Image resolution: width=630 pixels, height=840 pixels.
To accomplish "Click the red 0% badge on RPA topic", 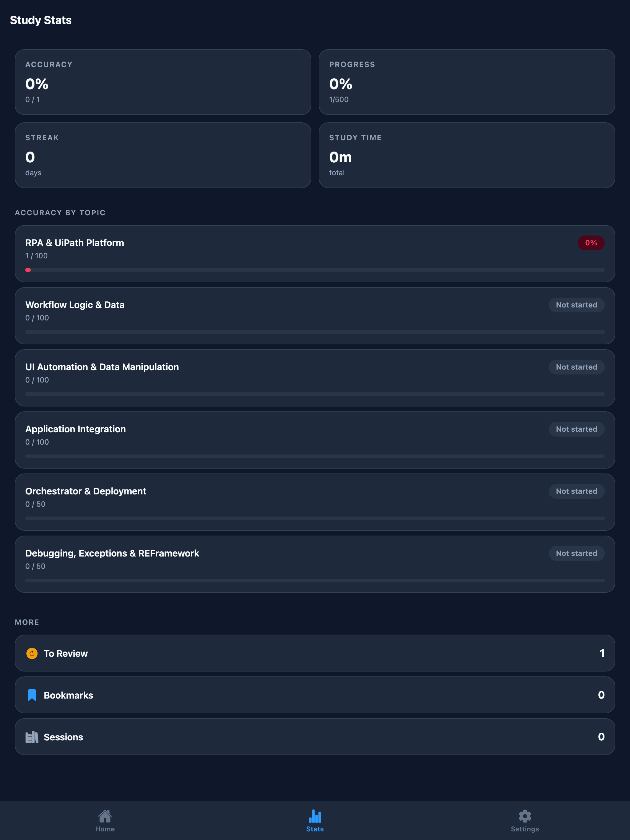I will click(591, 243).
